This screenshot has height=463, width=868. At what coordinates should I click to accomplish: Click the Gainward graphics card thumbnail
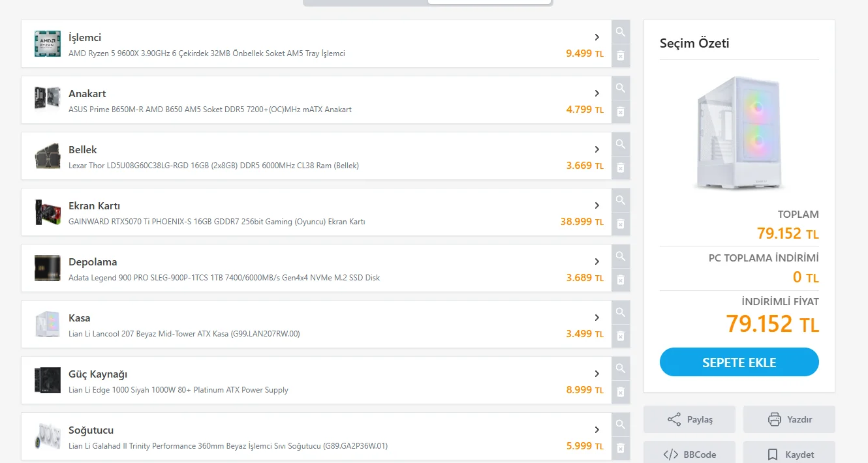coord(48,212)
